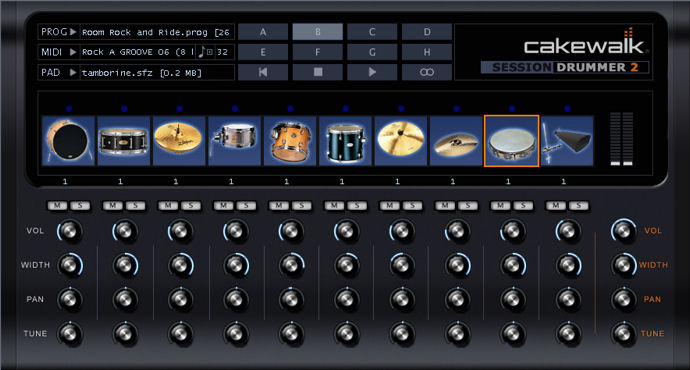Viewport: 690px width, 370px height.
Task: Mute the kick drum channel
Action: point(58,205)
